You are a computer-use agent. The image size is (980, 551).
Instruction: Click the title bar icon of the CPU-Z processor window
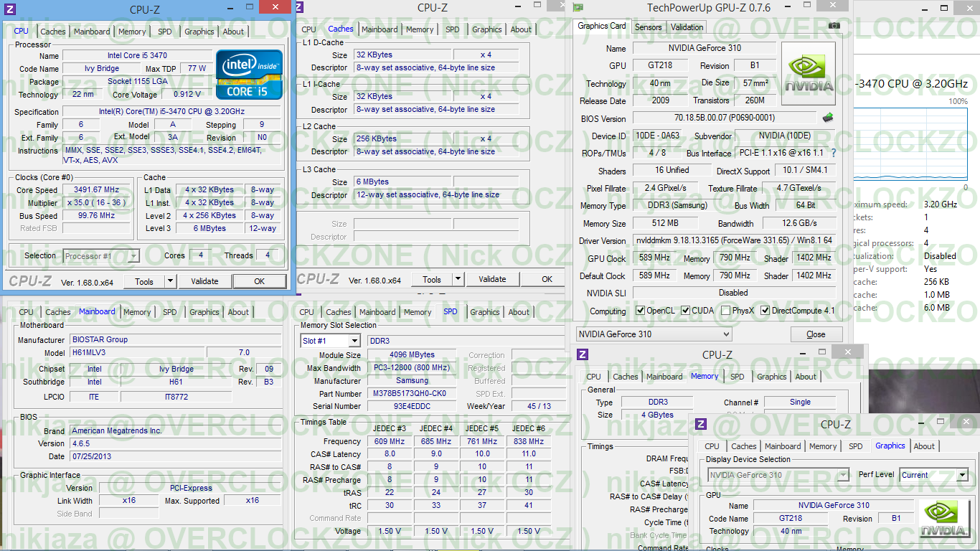coord(9,9)
